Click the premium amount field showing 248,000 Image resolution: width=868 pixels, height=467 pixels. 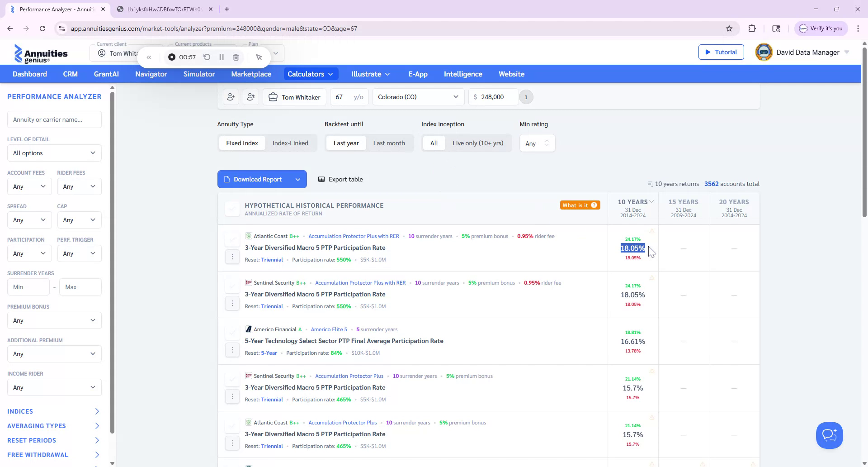496,96
